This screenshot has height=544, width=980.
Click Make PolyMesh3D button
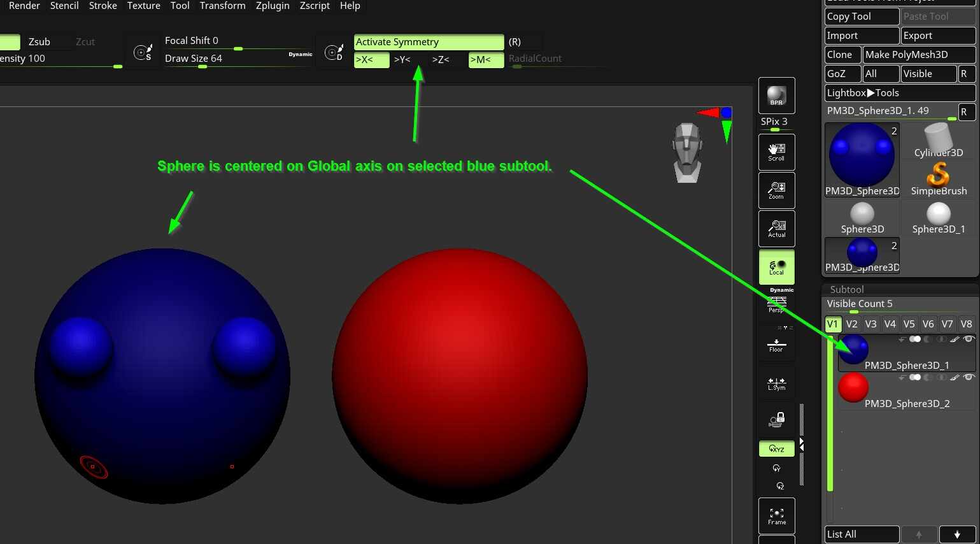click(x=920, y=55)
